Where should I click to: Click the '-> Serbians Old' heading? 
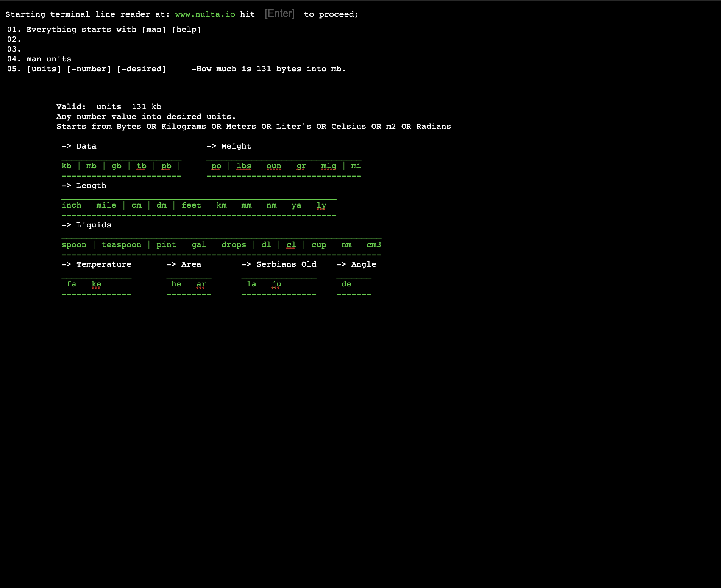(279, 264)
